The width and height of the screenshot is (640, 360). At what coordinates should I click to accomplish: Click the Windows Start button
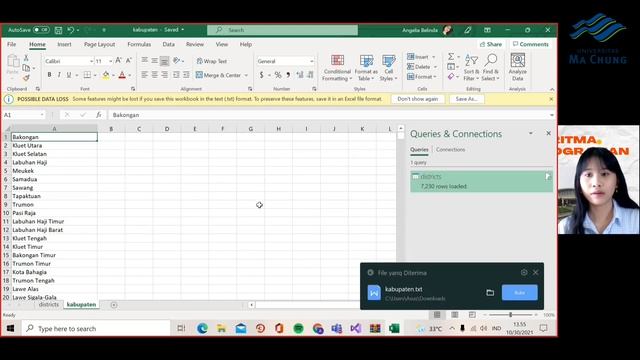(11, 328)
